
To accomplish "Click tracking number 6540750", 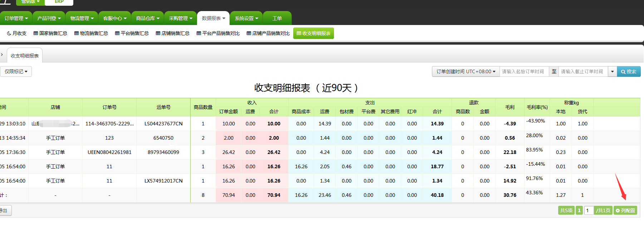I will tap(163, 138).
